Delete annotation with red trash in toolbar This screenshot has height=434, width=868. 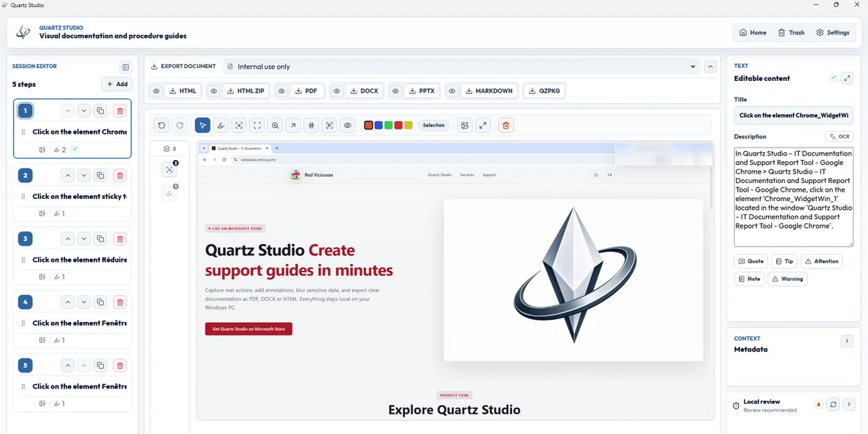click(506, 125)
